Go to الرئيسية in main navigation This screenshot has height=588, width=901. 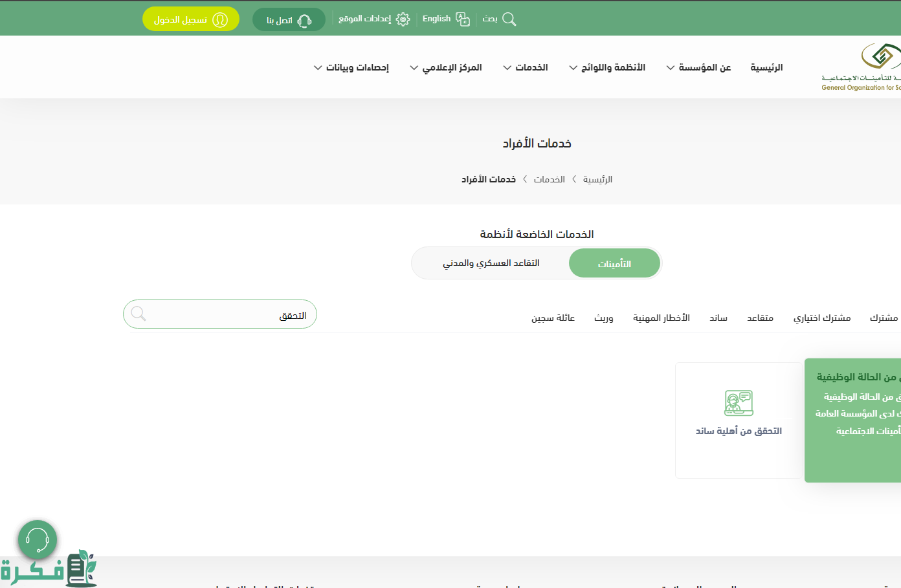(x=766, y=67)
